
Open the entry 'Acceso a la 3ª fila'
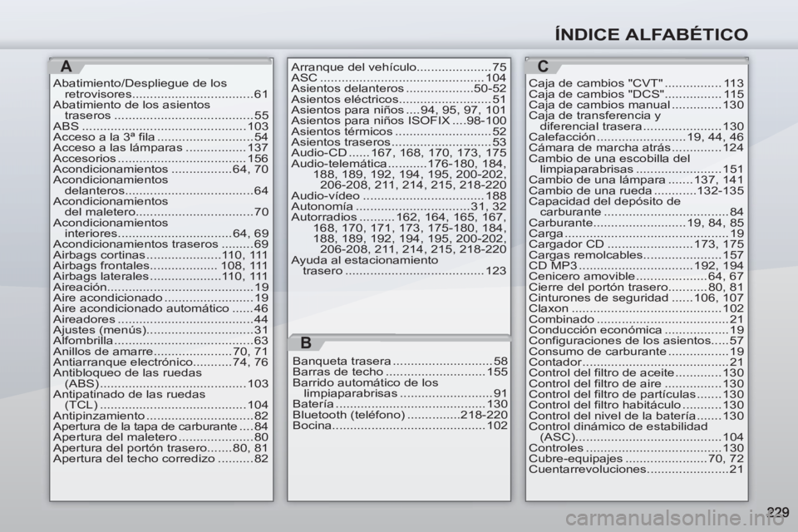160,136
